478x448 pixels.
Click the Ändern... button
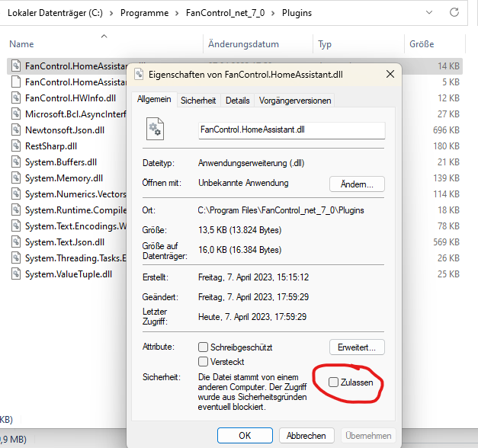[x=357, y=184]
